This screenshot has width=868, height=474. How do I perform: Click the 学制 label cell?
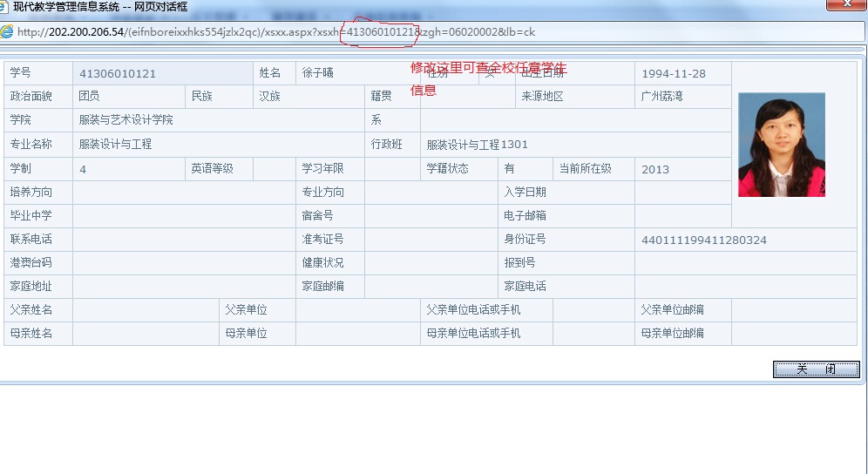[38, 169]
